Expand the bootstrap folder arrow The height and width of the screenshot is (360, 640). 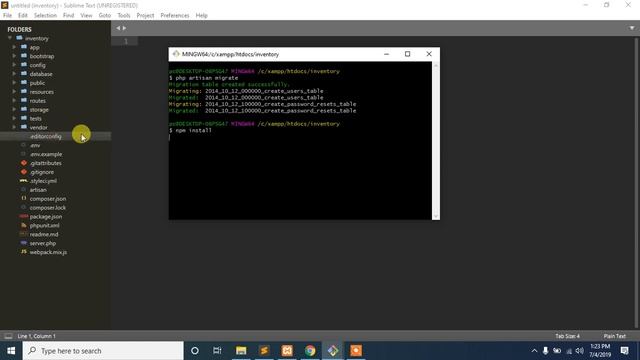point(14,56)
